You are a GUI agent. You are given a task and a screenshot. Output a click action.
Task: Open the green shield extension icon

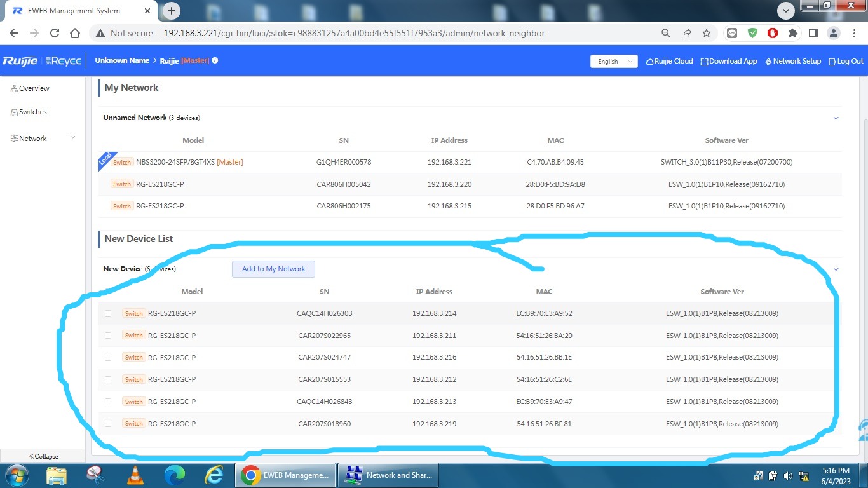pyautogui.click(x=752, y=33)
